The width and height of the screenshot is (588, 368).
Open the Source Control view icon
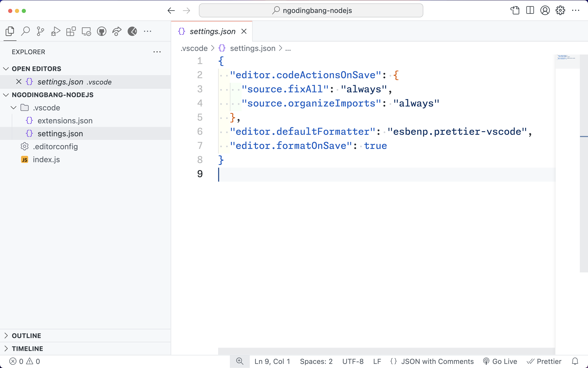pos(40,31)
